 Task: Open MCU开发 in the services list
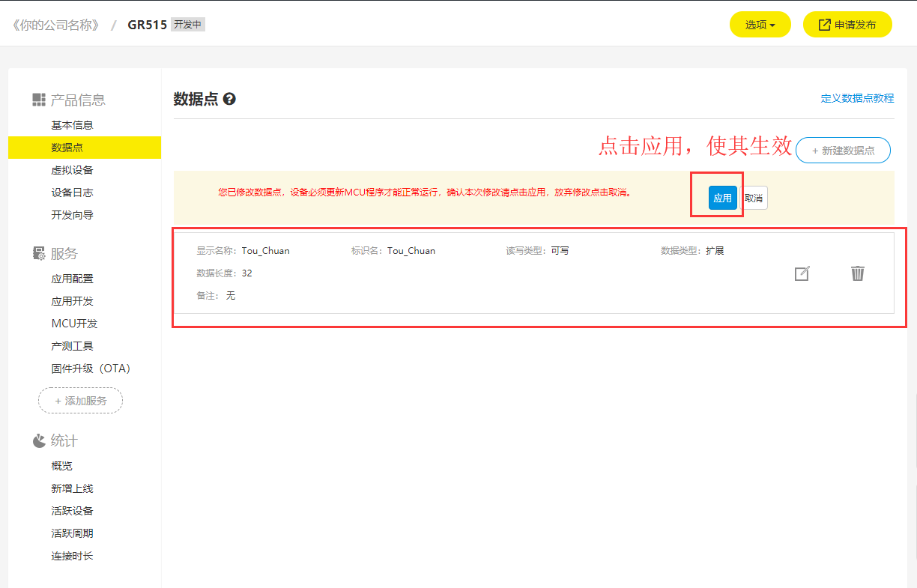click(x=74, y=324)
